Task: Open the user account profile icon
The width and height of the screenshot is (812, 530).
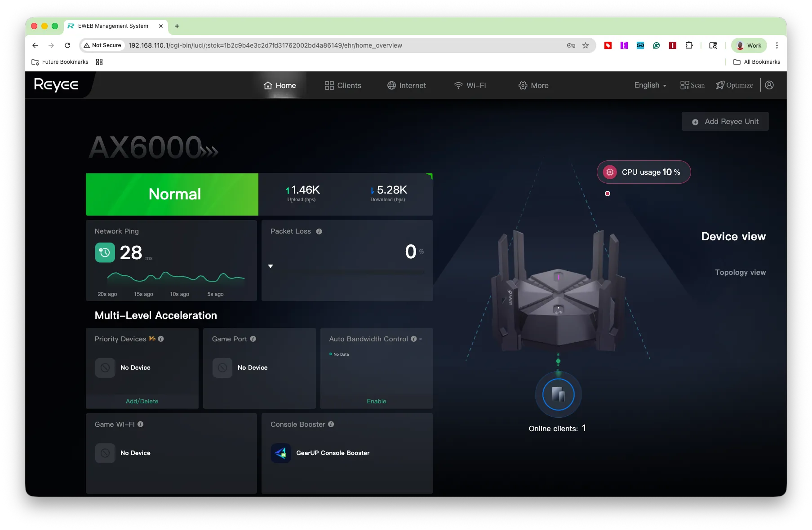Action: [769, 85]
